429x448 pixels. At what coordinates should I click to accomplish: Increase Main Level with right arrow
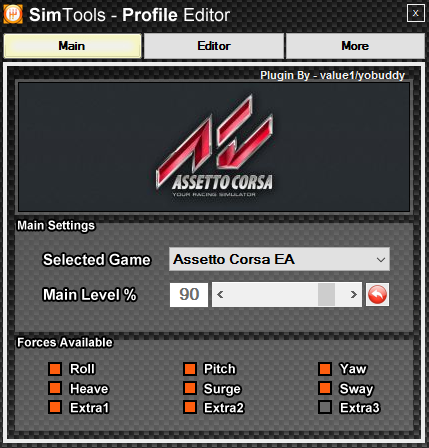[x=354, y=294]
